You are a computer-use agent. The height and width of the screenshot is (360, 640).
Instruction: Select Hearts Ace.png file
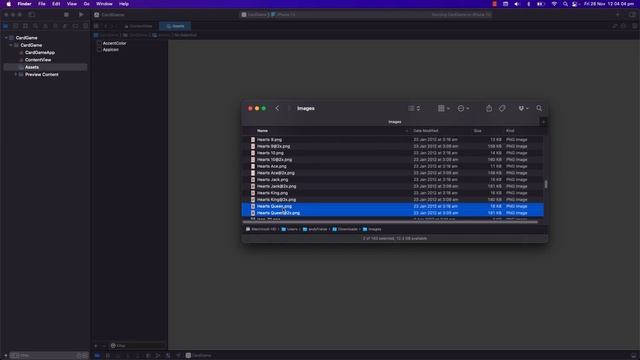[x=393, y=166]
